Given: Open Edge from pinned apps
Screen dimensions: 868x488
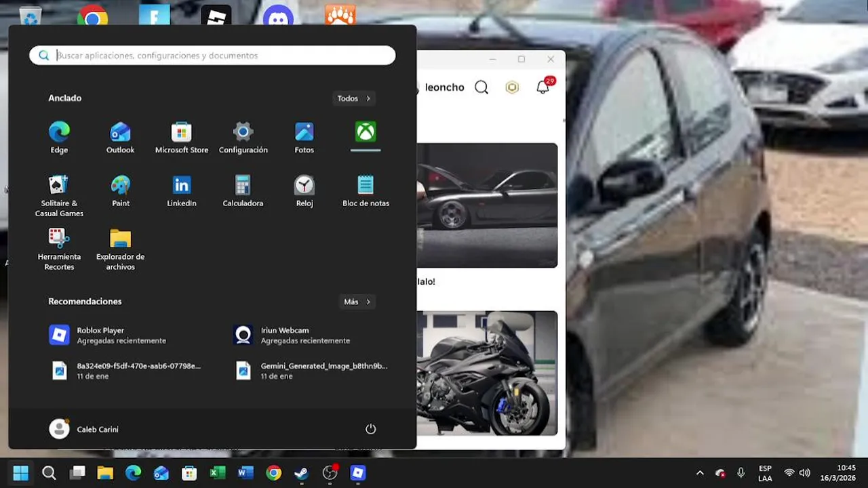Looking at the screenshot, I should 59,138.
